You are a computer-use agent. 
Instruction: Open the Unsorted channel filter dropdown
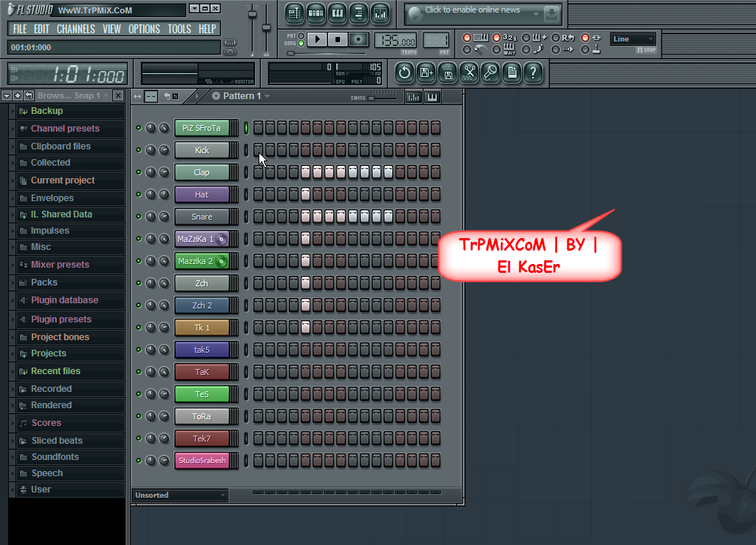point(180,495)
